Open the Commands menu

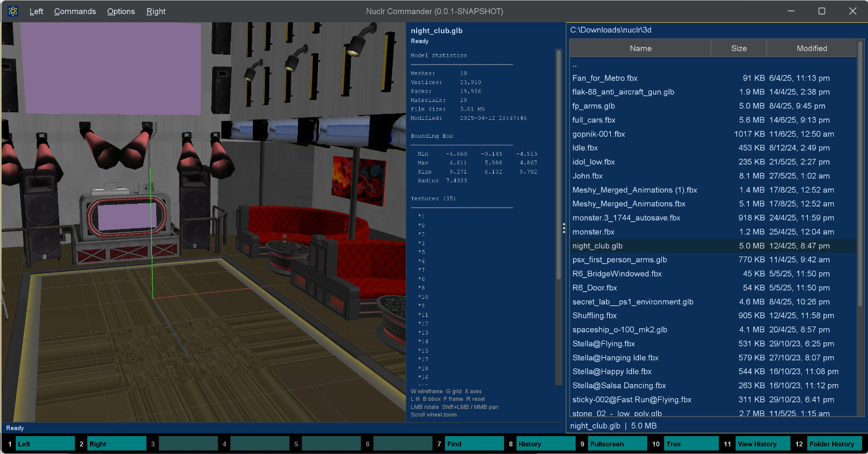coord(75,11)
